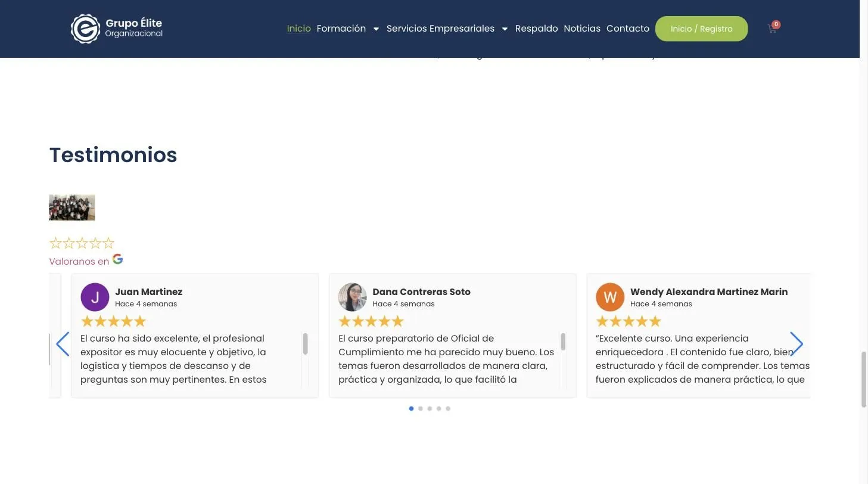Open the group photo thumbnail
The height and width of the screenshot is (484, 868).
(x=72, y=207)
